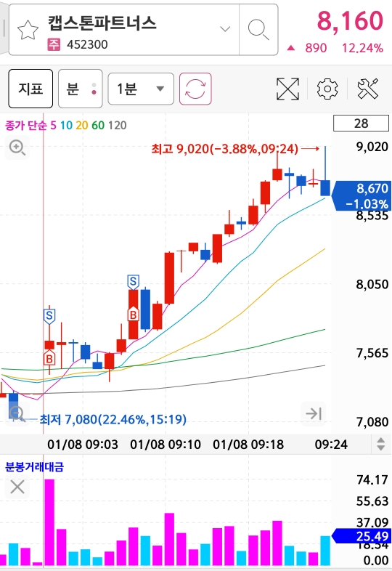The image size is (392, 571).
Task: Click the 01/08 09:18 time axis label
Action: pyautogui.click(x=248, y=445)
